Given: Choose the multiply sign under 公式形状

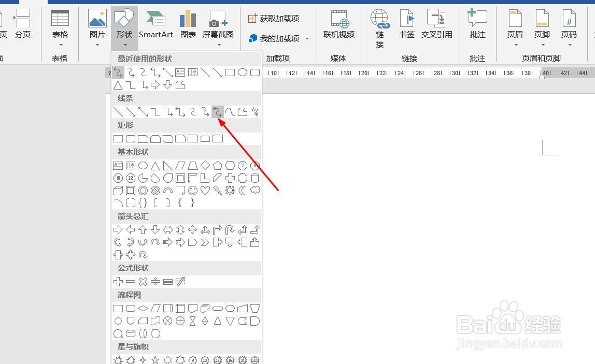Looking at the screenshot, I should coord(143,282).
